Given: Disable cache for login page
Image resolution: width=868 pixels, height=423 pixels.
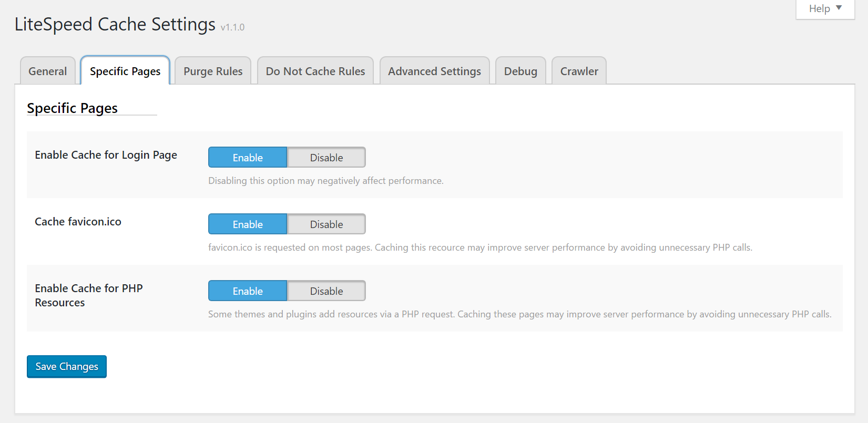Looking at the screenshot, I should pyautogui.click(x=326, y=158).
